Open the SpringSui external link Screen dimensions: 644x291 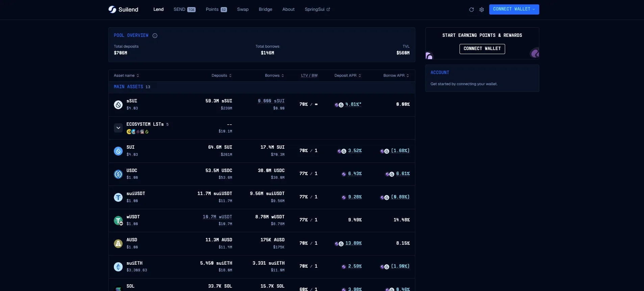(x=317, y=9)
